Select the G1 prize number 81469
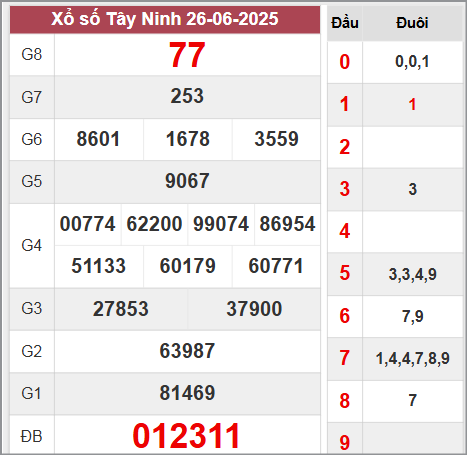 [x=187, y=393]
